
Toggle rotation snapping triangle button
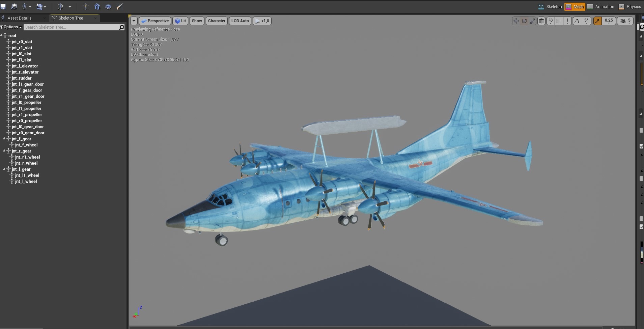coord(577,21)
